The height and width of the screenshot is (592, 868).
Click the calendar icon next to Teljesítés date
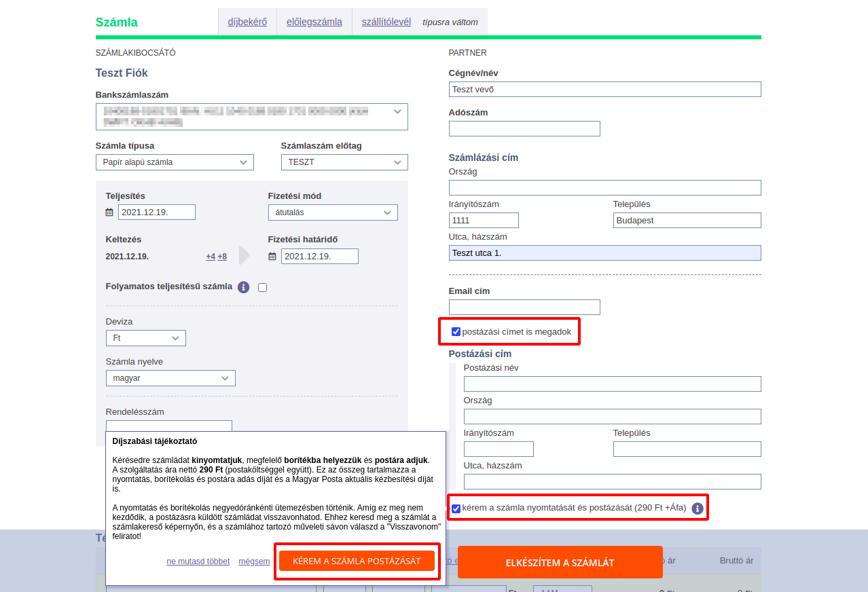pyautogui.click(x=109, y=212)
